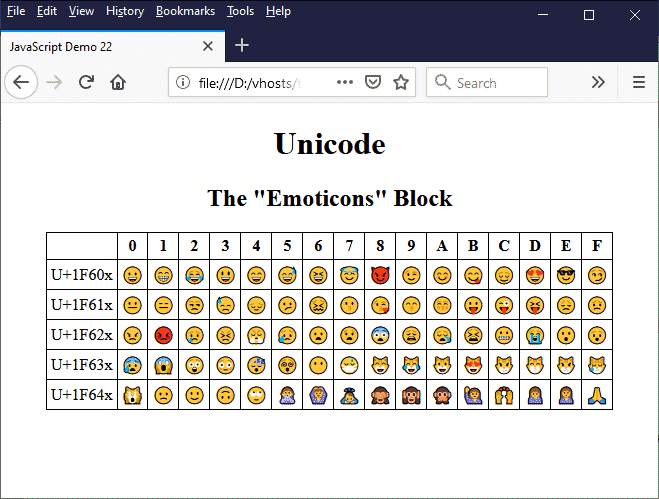Open the History menu
Image resolution: width=659 pixels, height=499 pixels.
[125, 11]
